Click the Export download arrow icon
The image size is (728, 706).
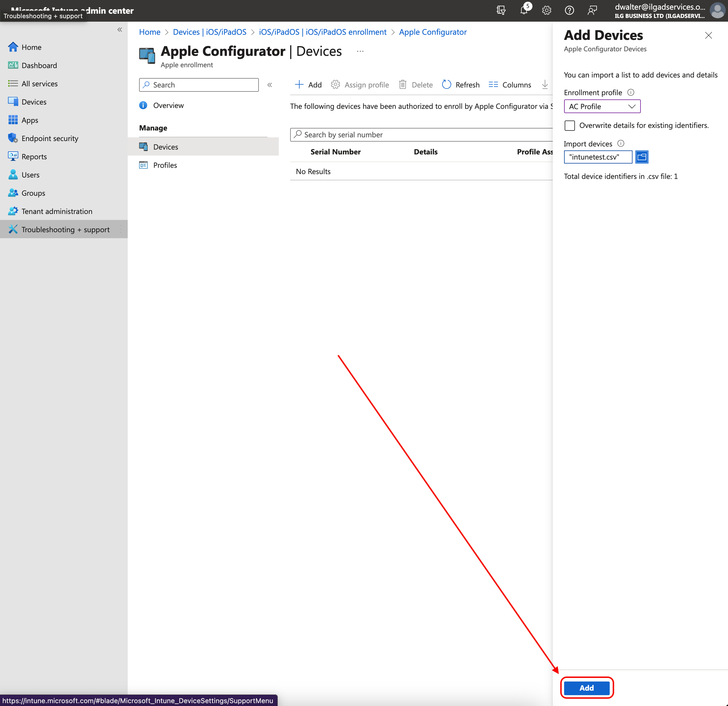[544, 85]
